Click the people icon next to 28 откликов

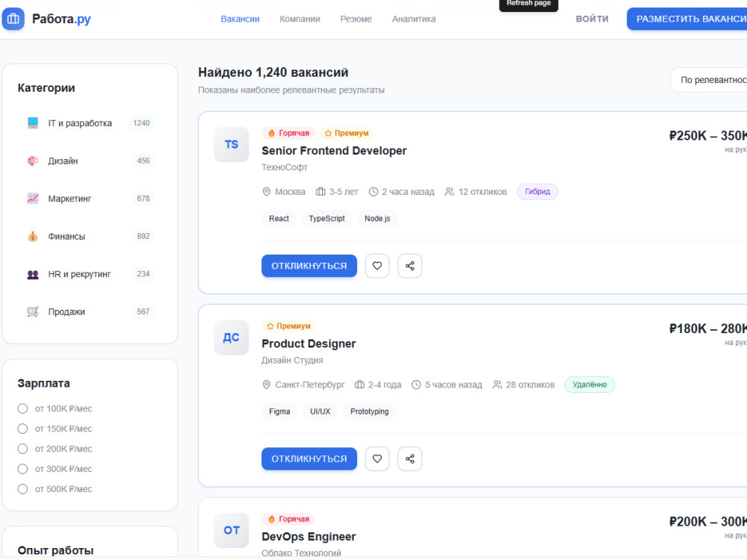point(498,385)
